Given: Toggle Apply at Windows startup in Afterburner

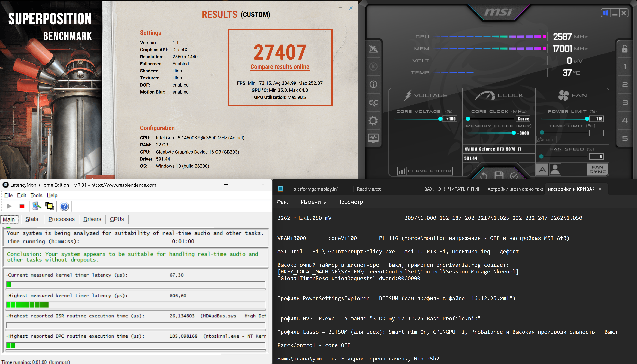Looking at the screenshot, I should [x=606, y=13].
